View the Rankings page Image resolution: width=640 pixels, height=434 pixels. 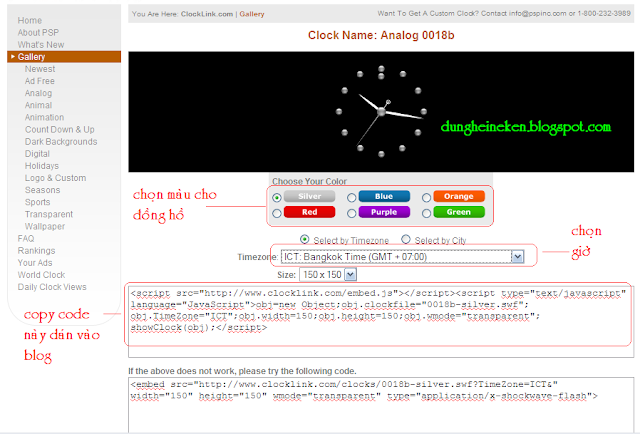(x=36, y=251)
